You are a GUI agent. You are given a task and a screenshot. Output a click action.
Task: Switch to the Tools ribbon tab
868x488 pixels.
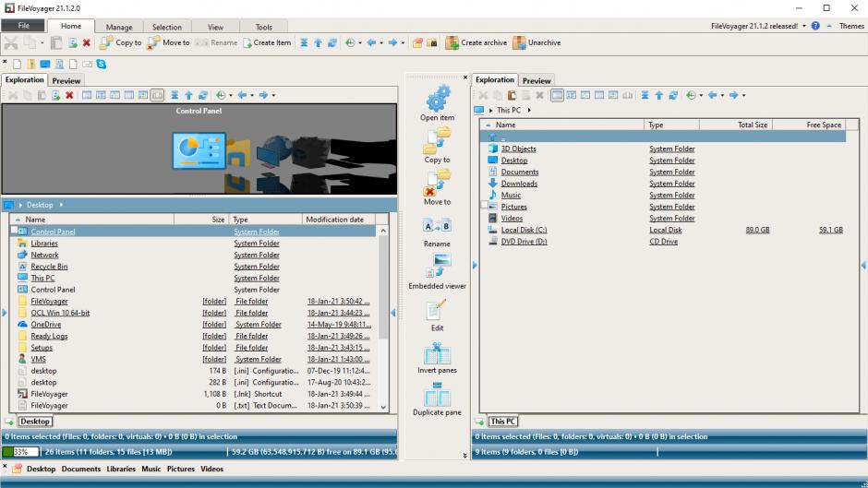263,27
